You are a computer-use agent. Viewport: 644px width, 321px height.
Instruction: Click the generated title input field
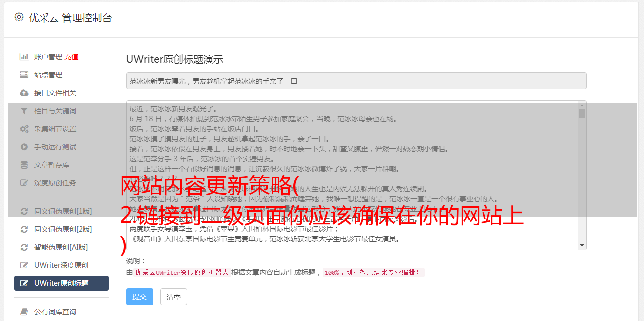pyautogui.click(x=356, y=81)
